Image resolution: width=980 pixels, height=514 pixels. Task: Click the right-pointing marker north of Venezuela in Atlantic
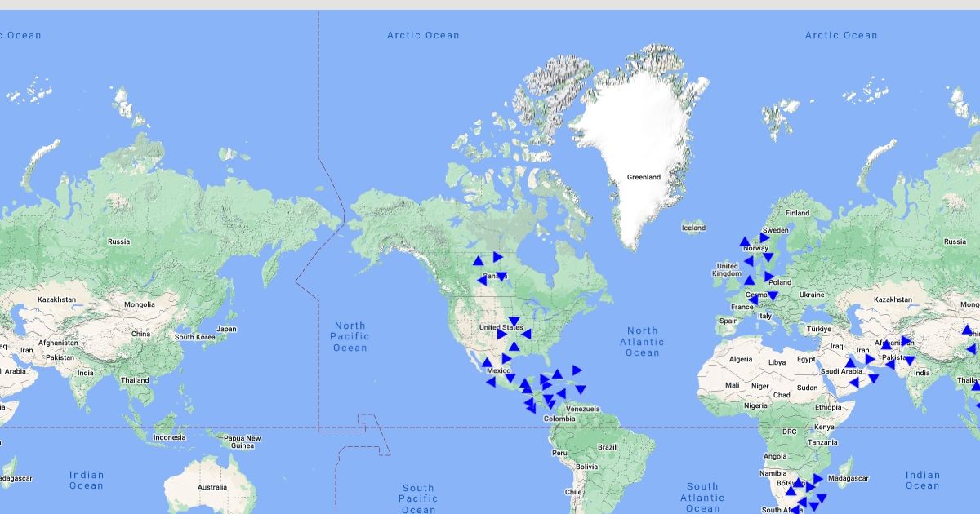(x=577, y=370)
